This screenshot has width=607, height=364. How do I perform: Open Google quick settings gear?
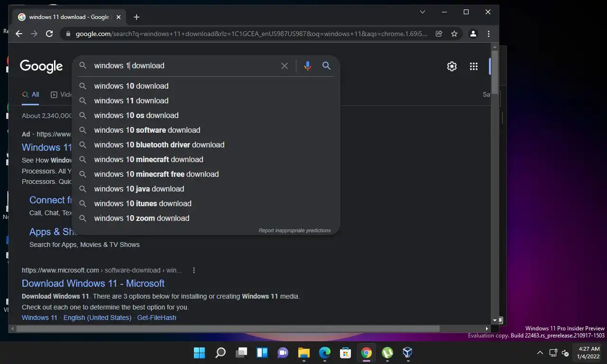point(452,66)
